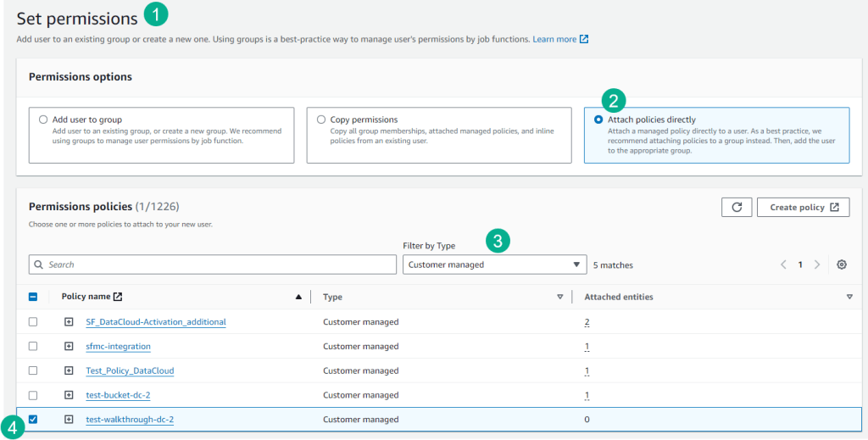Screen dimensions: 868x440
Task: Expand the SF_DataCloud-Activation_additional policy row
Action: click(69, 322)
